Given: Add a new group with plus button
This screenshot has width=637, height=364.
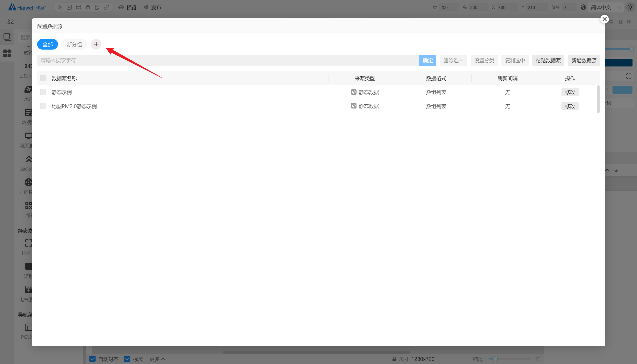Looking at the screenshot, I should [96, 44].
